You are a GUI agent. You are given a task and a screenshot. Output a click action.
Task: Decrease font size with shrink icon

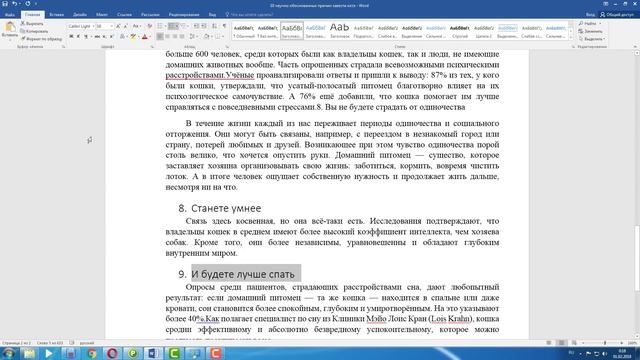coord(125,26)
